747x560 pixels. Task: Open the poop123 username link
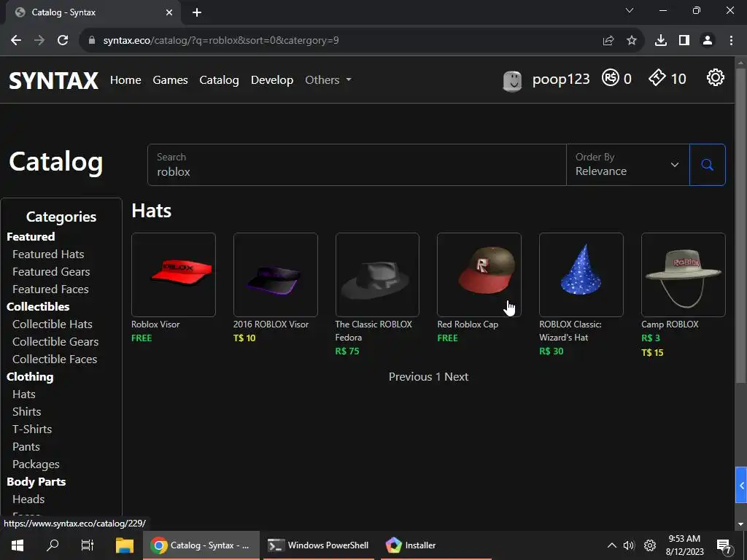pos(561,79)
